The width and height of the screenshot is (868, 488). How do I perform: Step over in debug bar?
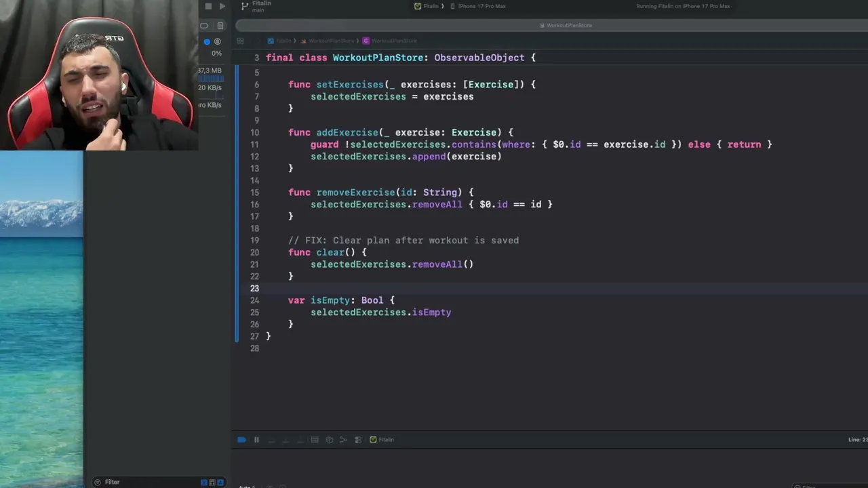[x=271, y=440]
